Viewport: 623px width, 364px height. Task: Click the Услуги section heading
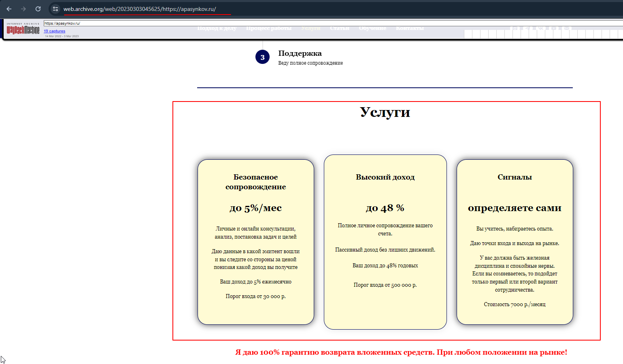coord(385,112)
